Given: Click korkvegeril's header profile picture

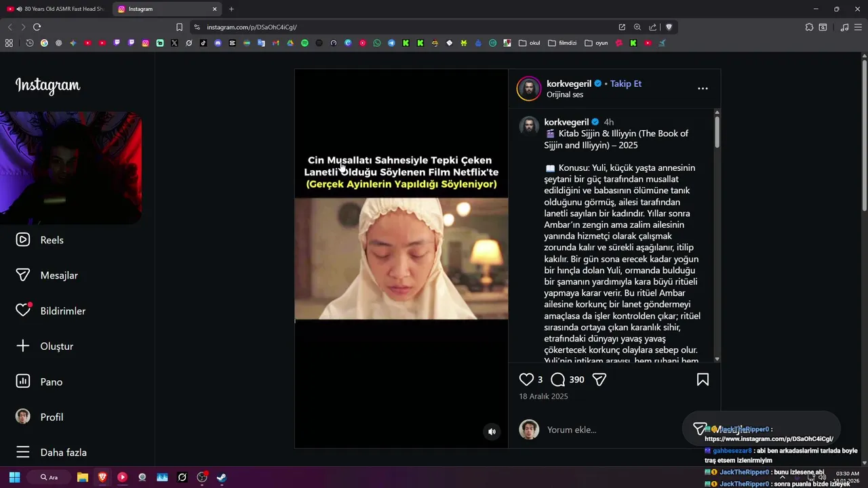Looking at the screenshot, I should pos(529,89).
